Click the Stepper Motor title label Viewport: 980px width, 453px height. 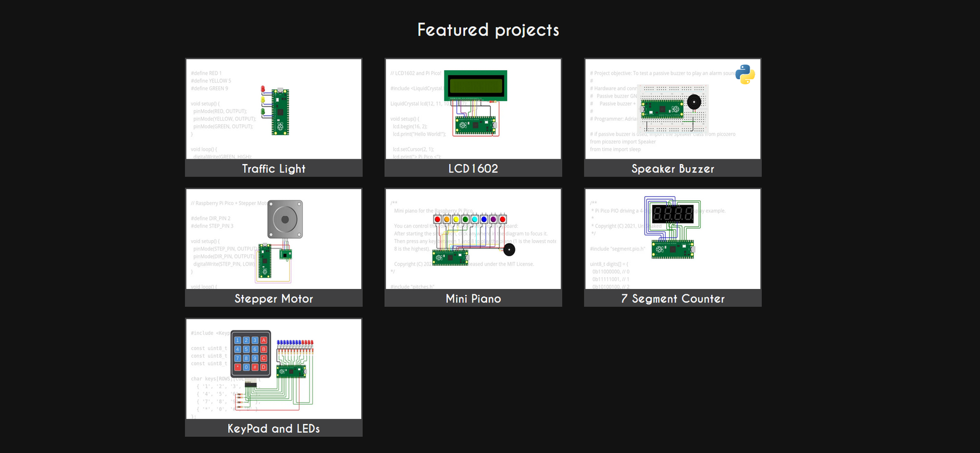(x=274, y=299)
